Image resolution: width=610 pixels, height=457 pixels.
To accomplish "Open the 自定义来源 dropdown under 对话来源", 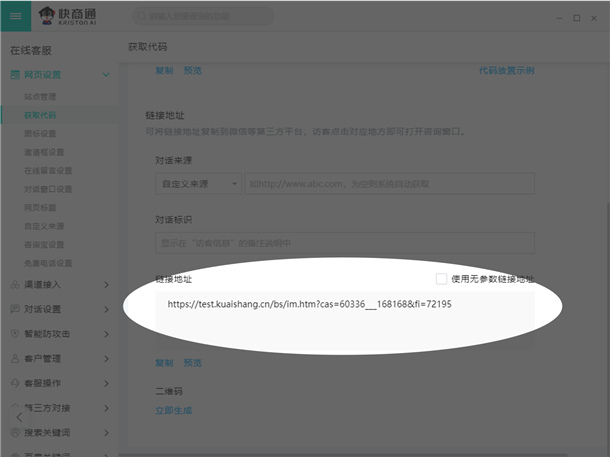I will tap(198, 184).
